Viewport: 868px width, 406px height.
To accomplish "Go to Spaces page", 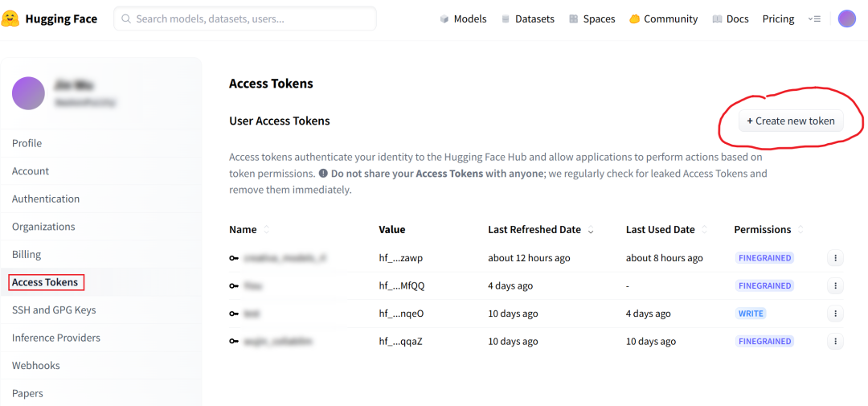I will point(592,18).
